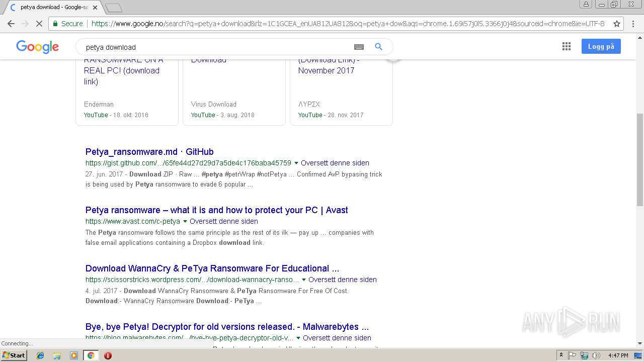Viewport: 644px width, 362px height.
Task: Launch media player from taskbar
Action: [74, 355]
